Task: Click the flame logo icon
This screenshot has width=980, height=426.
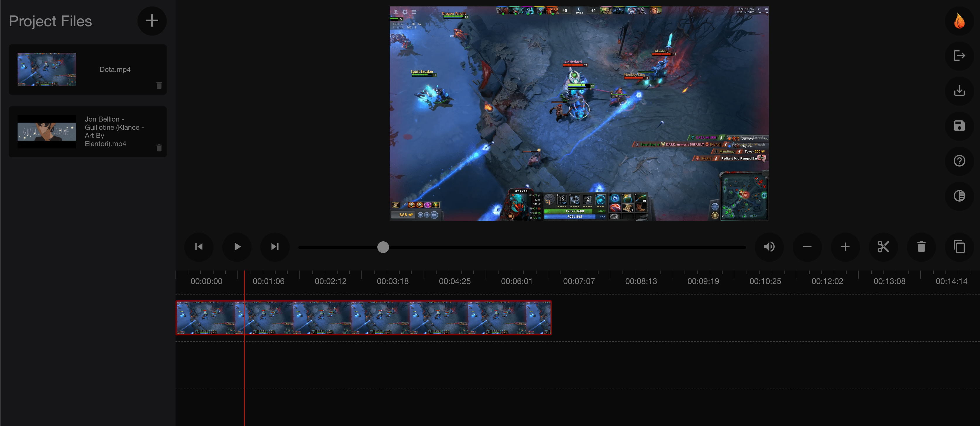Action: [960, 21]
